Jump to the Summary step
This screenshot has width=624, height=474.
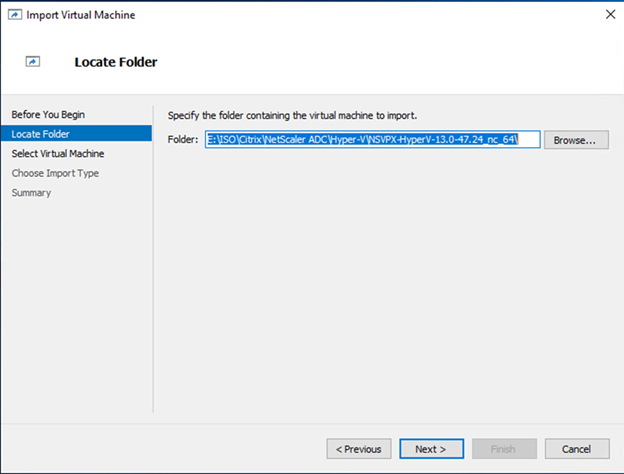(x=31, y=193)
